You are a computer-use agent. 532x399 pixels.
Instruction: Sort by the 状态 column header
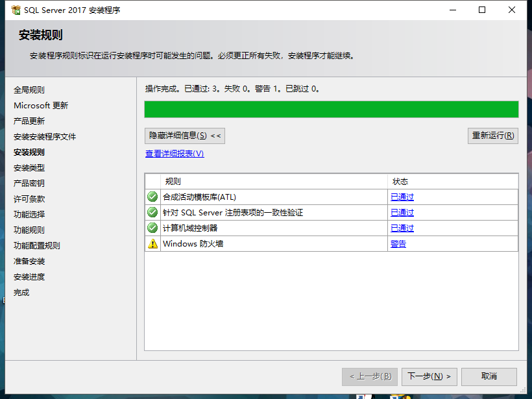(x=452, y=182)
